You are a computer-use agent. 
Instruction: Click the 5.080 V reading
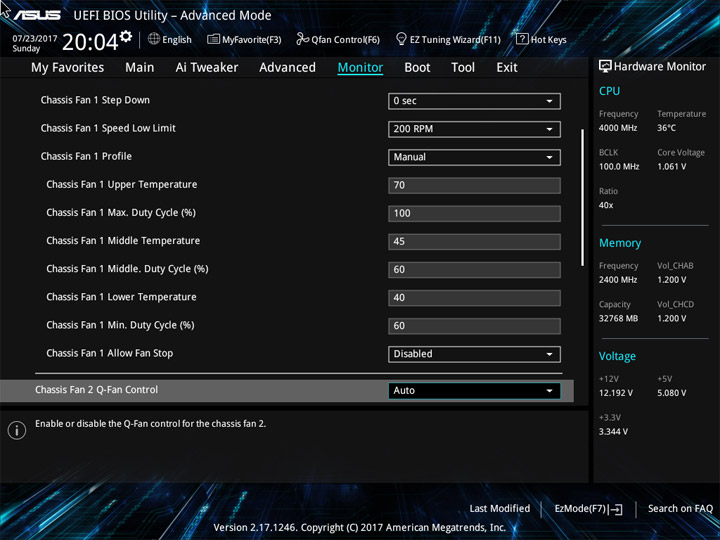[671, 393]
